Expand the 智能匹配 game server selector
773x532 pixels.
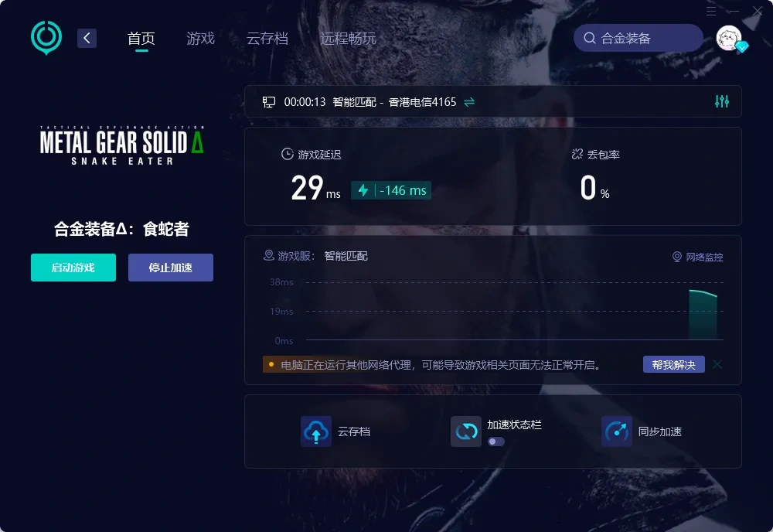point(346,256)
